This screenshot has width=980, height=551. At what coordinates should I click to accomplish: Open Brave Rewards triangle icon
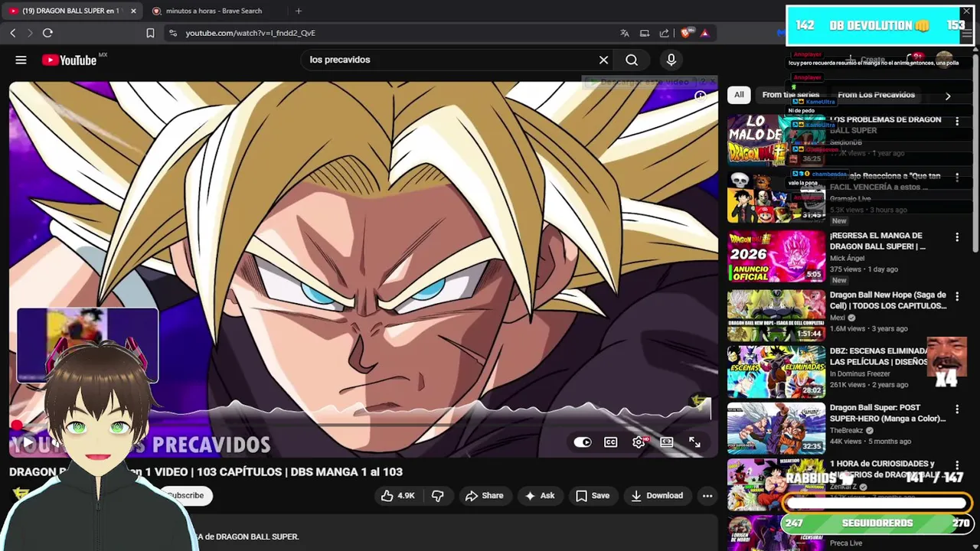pyautogui.click(x=704, y=33)
